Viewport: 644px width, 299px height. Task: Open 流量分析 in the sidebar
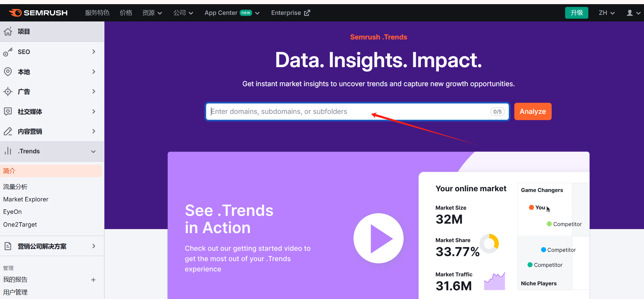pyautogui.click(x=15, y=187)
